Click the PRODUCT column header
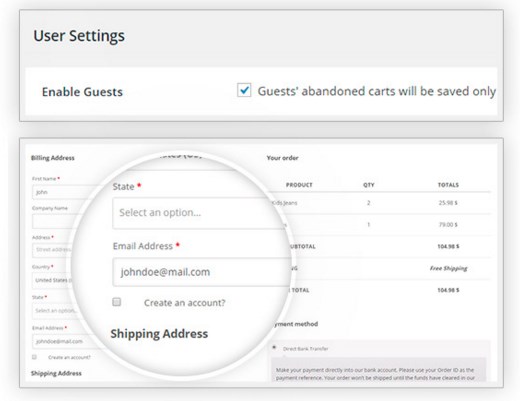This screenshot has height=401, width=520. tap(299, 185)
